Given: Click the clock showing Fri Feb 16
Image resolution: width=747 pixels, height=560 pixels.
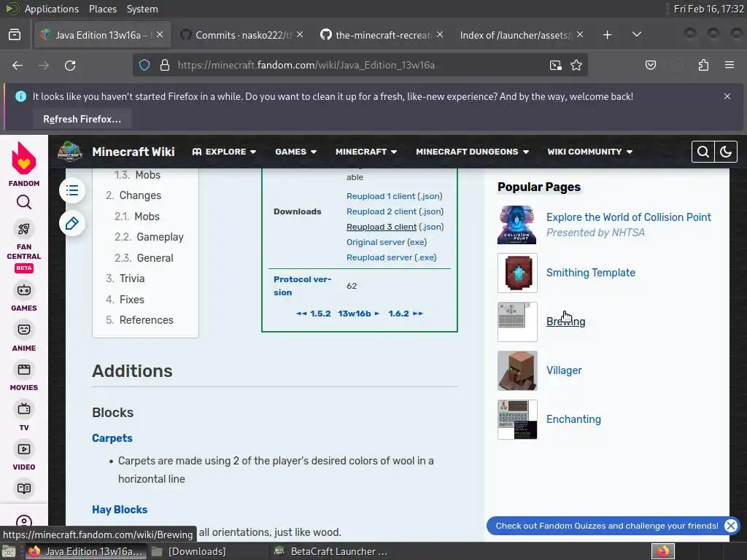Looking at the screenshot, I should point(708,9).
